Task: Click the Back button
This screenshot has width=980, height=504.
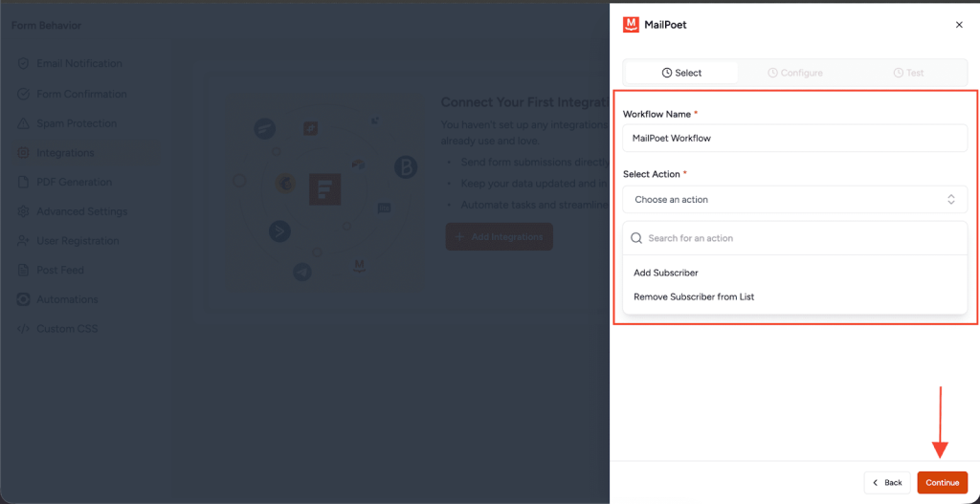Action: coord(887,482)
